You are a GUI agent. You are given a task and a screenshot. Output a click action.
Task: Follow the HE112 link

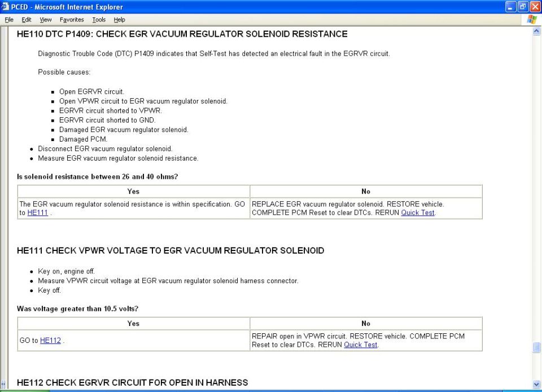50,340
